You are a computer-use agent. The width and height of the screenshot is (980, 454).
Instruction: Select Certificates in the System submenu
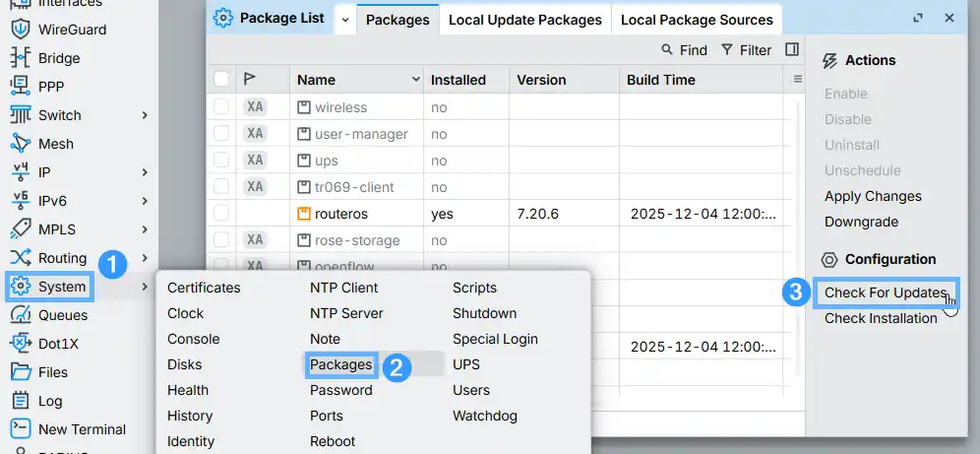pos(204,288)
